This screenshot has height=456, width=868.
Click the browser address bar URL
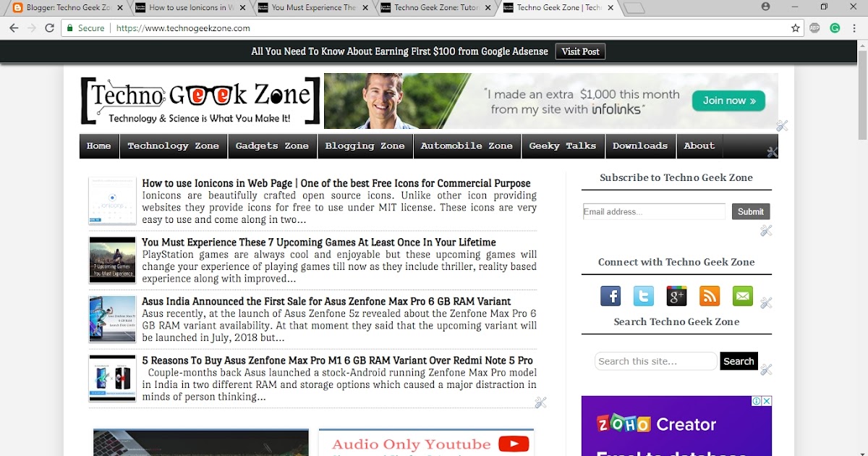point(183,28)
